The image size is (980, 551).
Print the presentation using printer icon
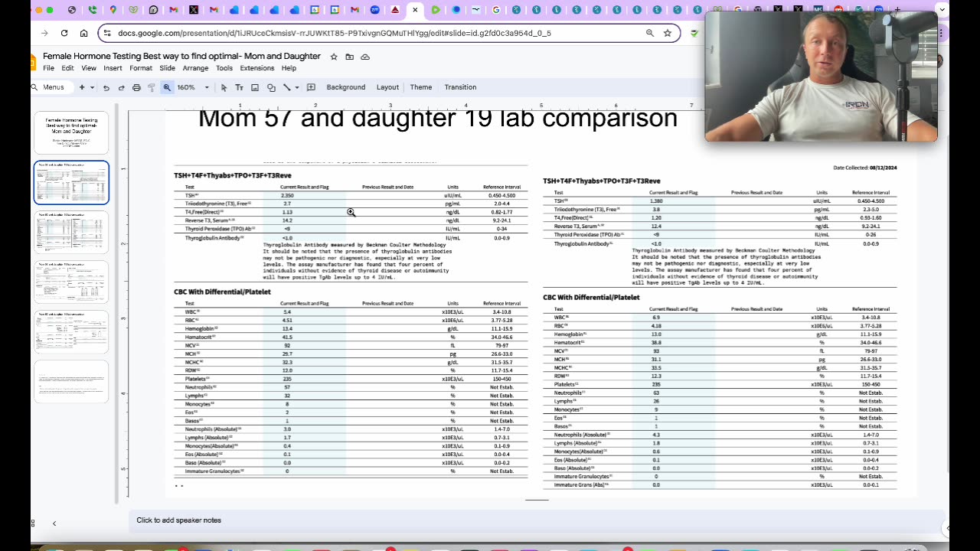[136, 87]
